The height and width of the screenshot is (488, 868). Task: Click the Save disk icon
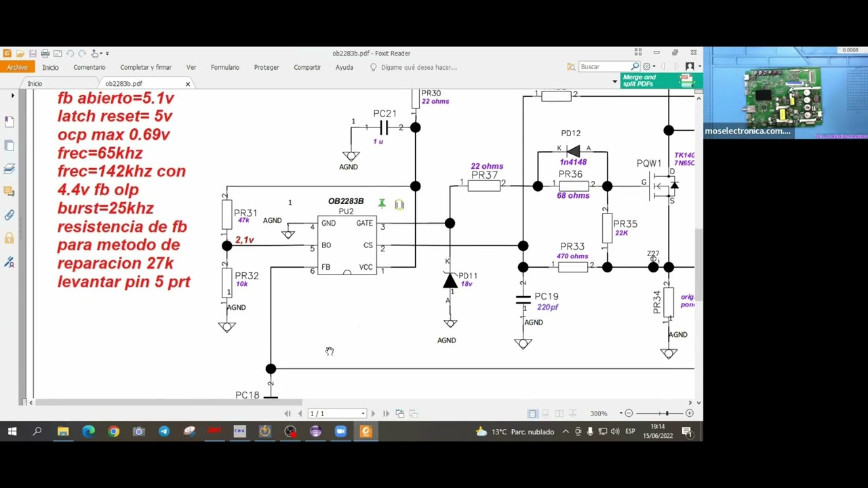coord(33,54)
